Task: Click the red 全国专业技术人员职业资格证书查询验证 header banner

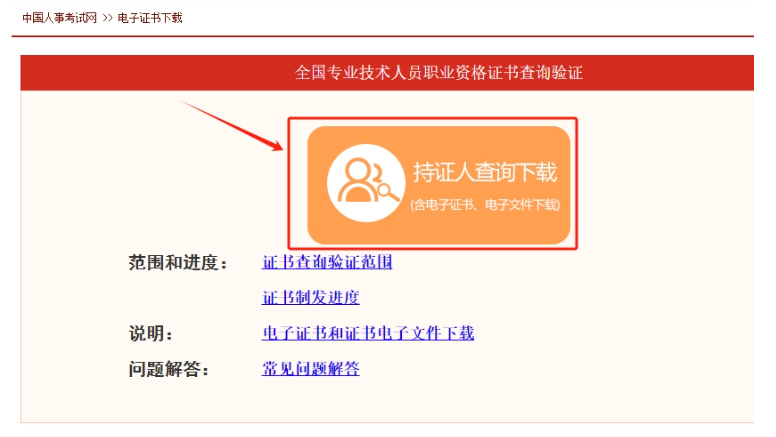Action: coord(387,73)
